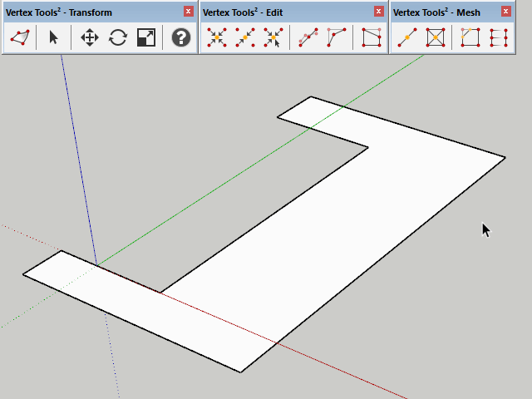Select the Scale tool in Transform toolbar

pos(146,37)
